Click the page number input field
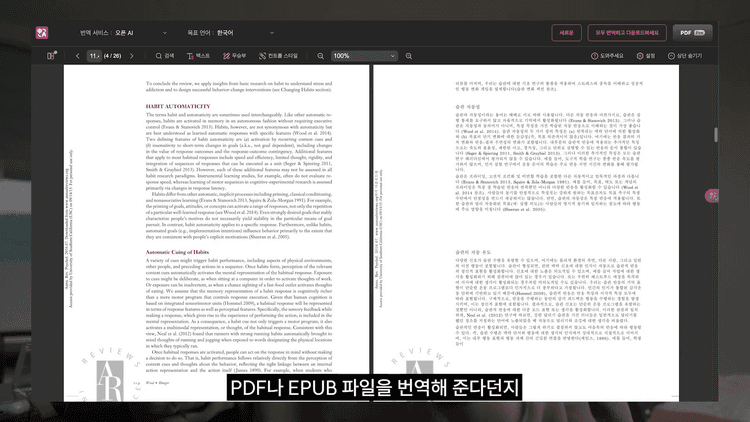The height and width of the screenshot is (422, 750). (94, 56)
